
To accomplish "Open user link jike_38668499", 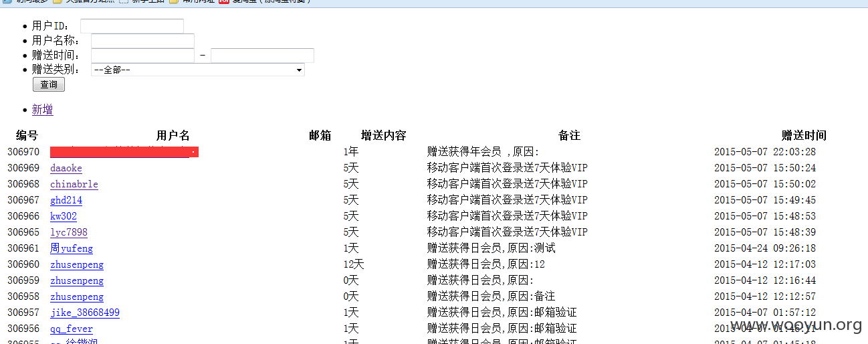I will (85, 313).
